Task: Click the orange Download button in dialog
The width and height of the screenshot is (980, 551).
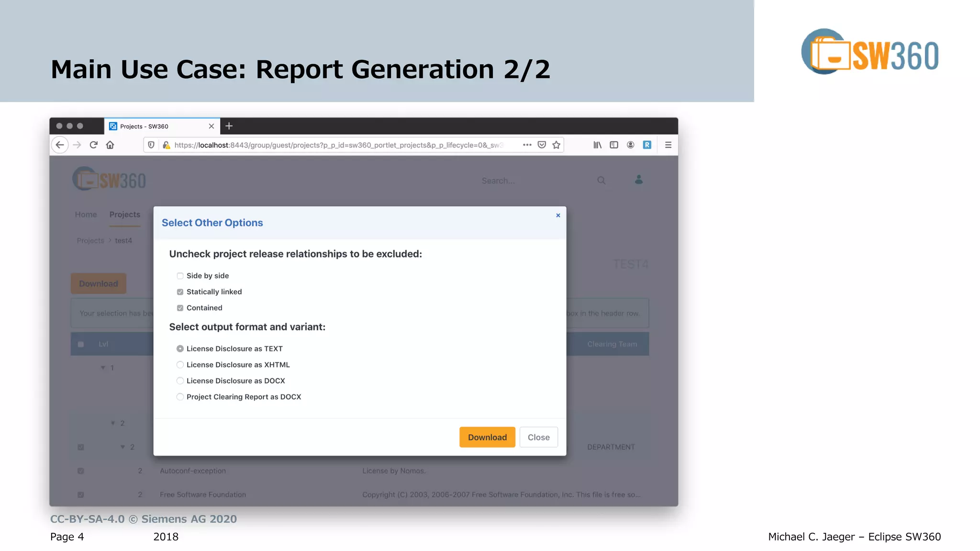Action: coord(487,437)
